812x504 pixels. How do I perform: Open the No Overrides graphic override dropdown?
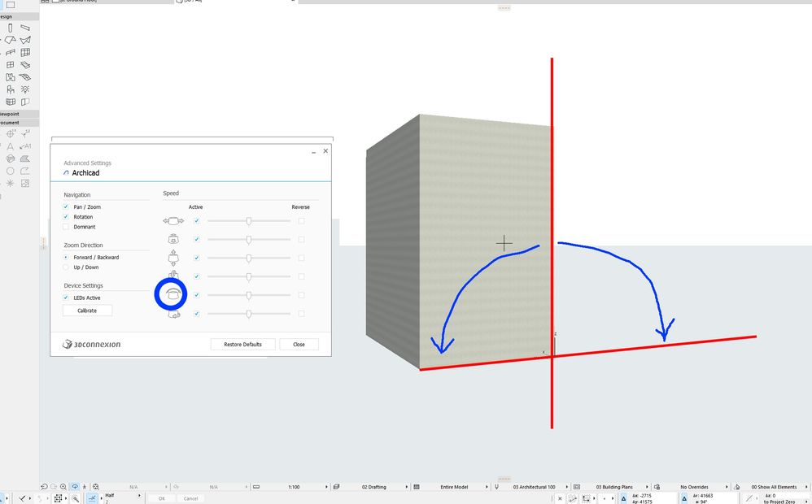[x=695, y=487]
